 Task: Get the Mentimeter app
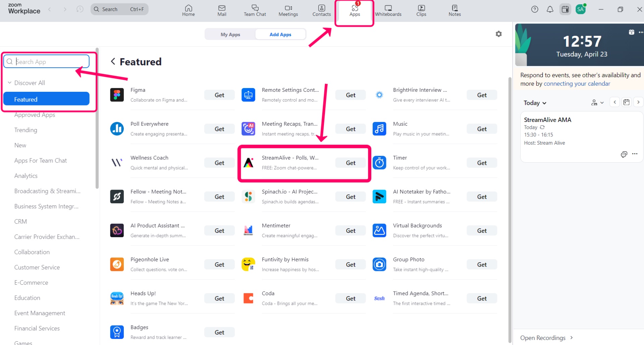pyautogui.click(x=351, y=230)
